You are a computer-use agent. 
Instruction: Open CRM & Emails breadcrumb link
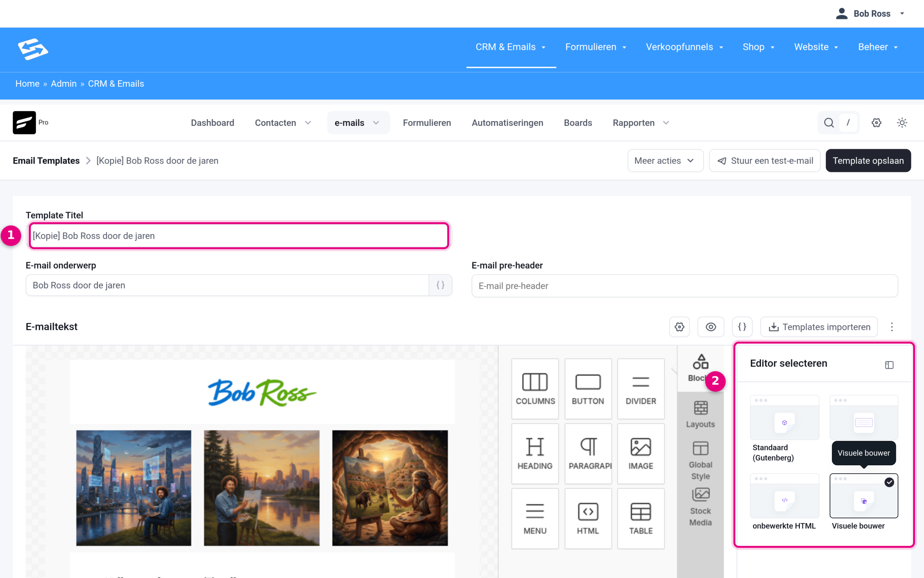(x=116, y=83)
